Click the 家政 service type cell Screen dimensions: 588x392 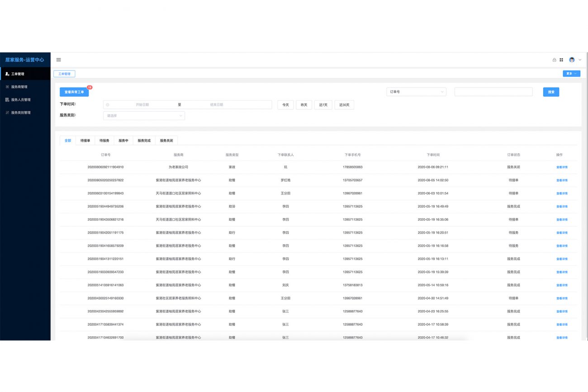click(x=232, y=167)
